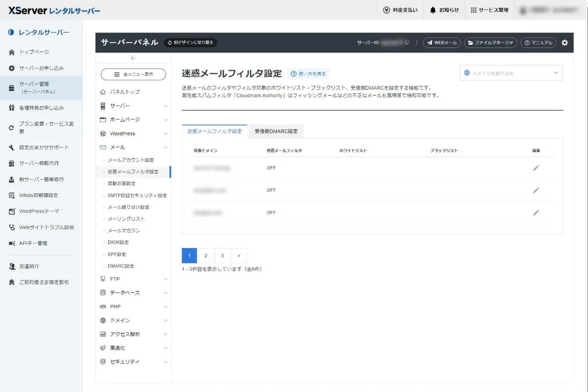
Task: Expand the FTP menu section
Action: (x=133, y=279)
